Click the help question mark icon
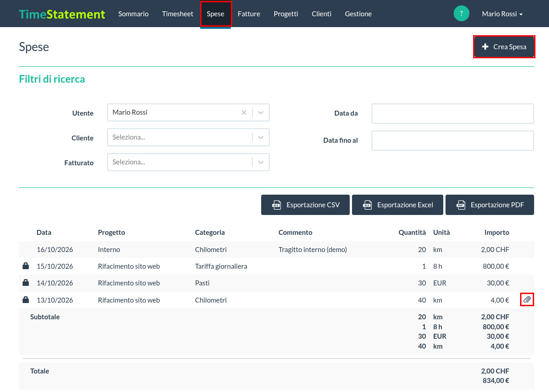549x392 pixels. coord(461,14)
